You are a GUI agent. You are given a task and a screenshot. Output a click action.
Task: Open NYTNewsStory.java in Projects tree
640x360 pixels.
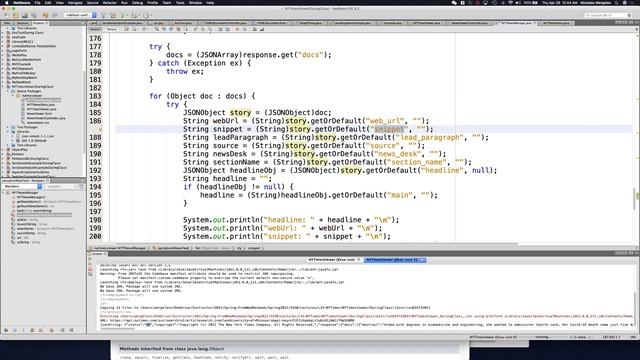[41, 104]
